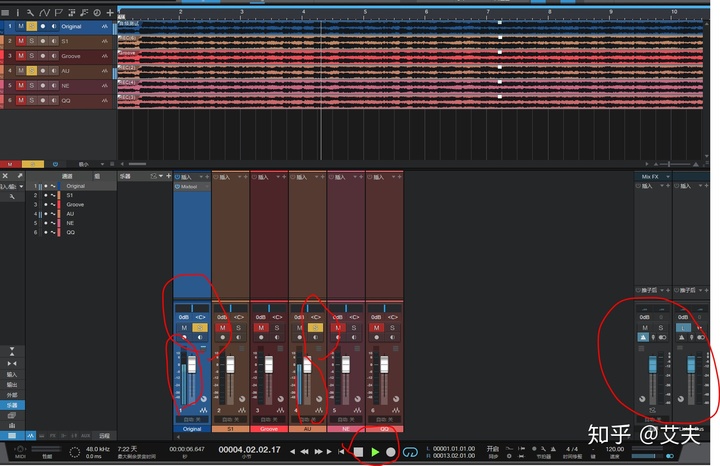Click QQ channel volume fader handle
This screenshot has width=720, height=466.
[384, 365]
